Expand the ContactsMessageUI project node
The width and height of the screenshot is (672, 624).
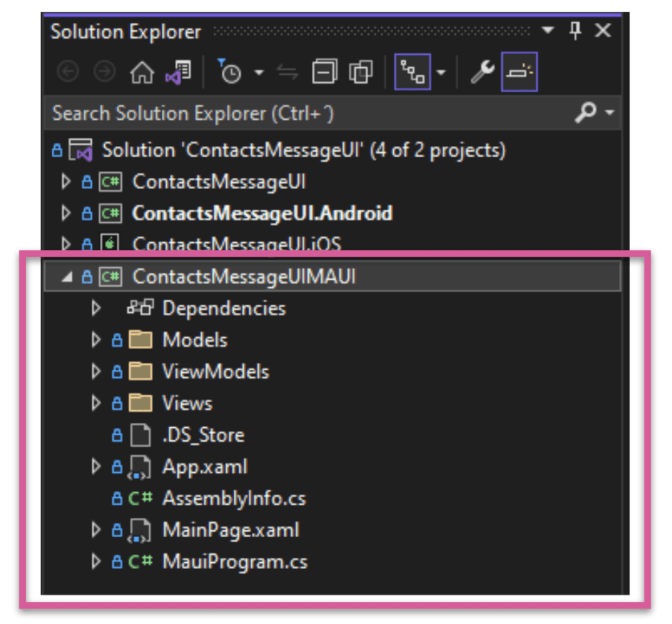pos(65,182)
